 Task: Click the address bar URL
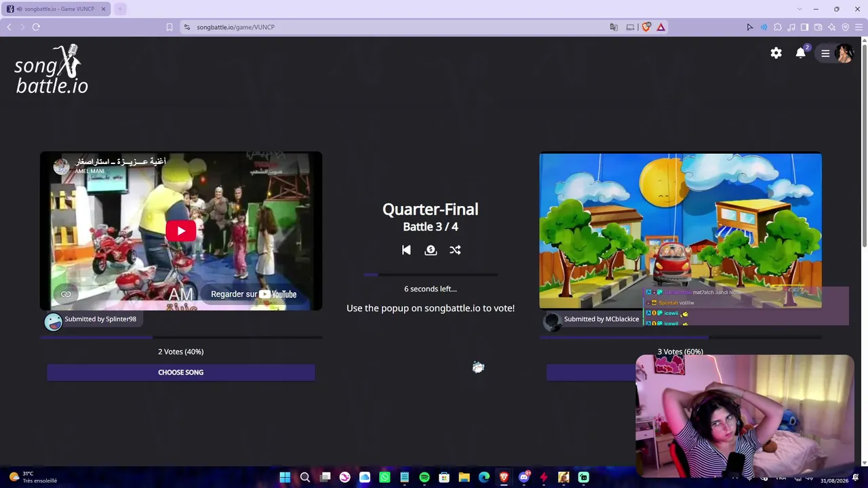pyautogui.click(x=235, y=27)
